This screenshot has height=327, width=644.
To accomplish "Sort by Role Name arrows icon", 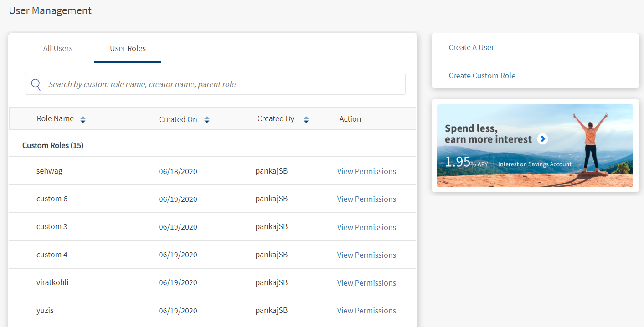I will 82,120.
